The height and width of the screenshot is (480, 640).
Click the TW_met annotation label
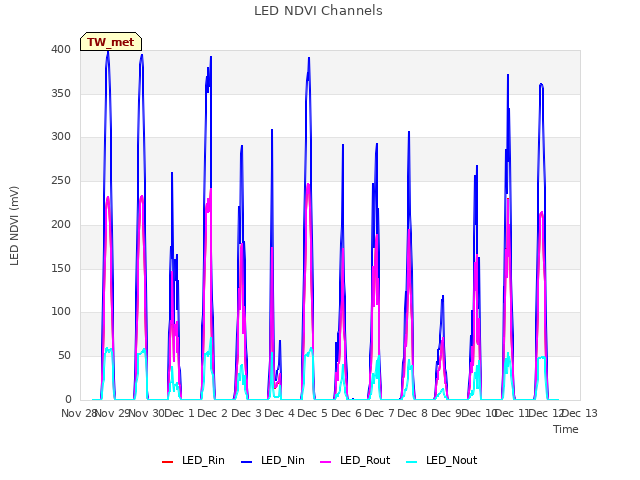tap(111, 42)
